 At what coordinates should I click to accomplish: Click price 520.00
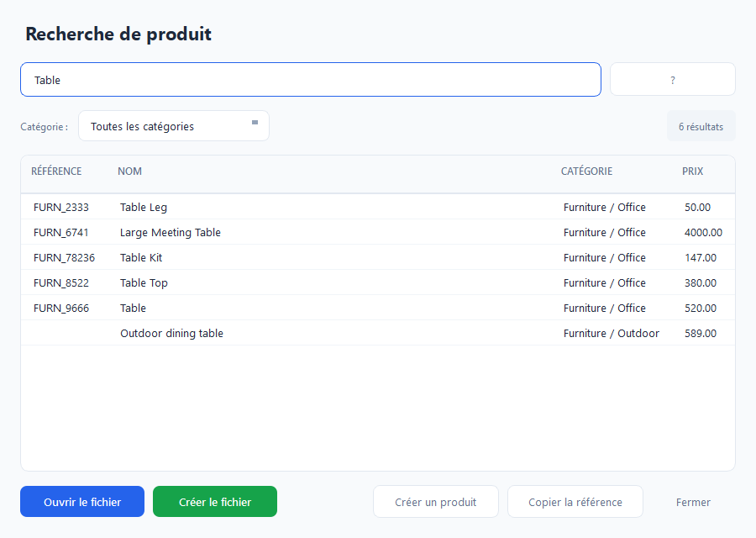pos(701,308)
